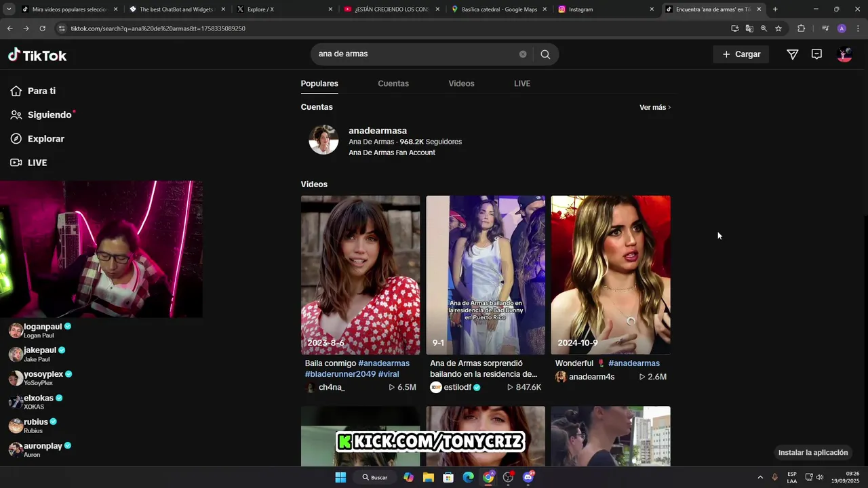Click the zoom magnifier icon in address bar
Viewport: 868px width, 488px height.
click(764, 28)
